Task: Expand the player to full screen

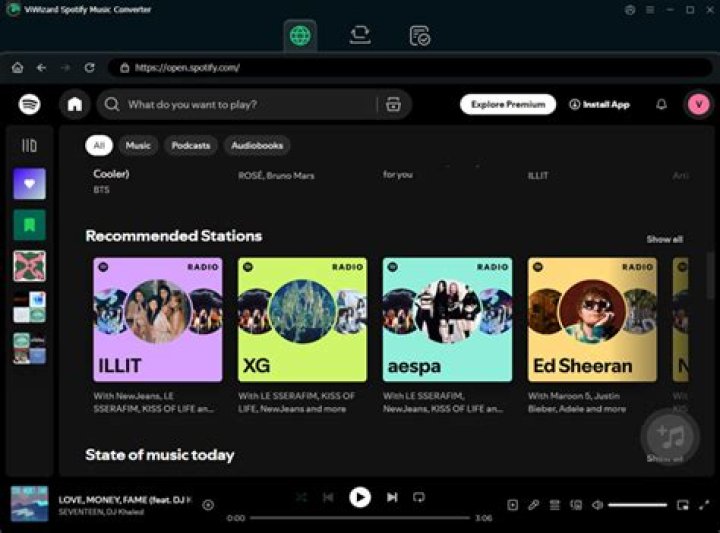Action: [x=703, y=505]
